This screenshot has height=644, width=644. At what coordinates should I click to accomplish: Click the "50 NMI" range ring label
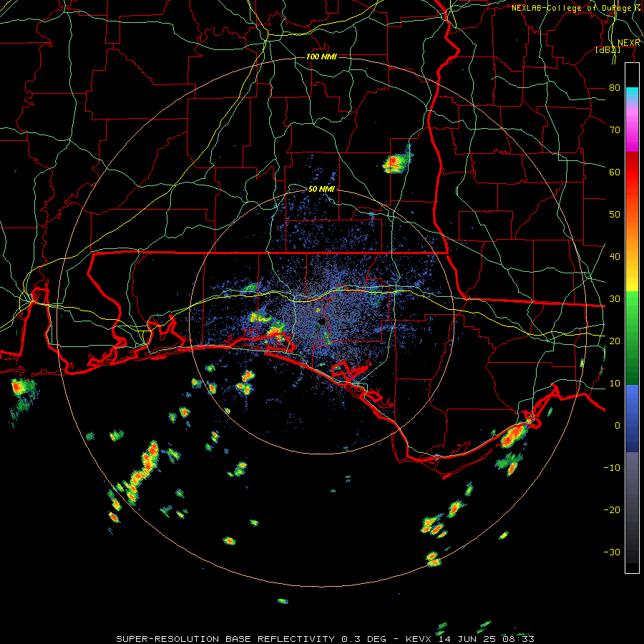coord(321,189)
